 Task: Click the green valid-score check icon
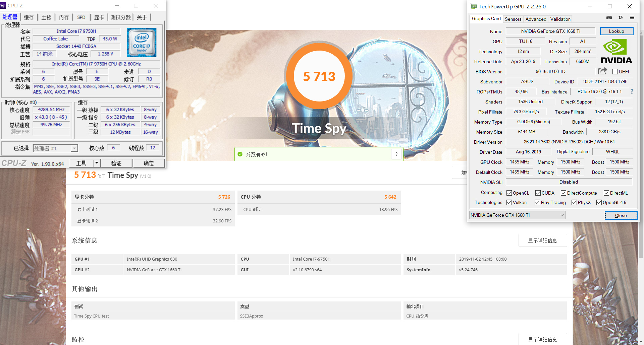(x=240, y=154)
